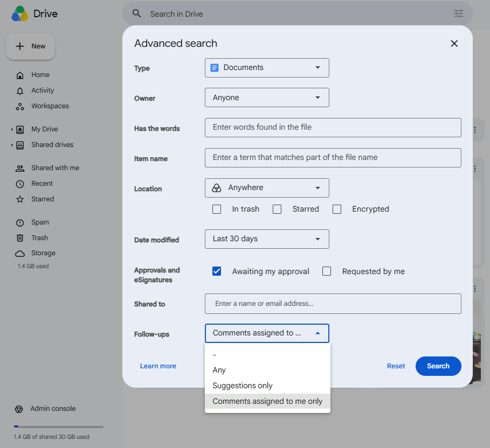Click the Starred star icon
490x448 pixels.
tap(20, 199)
